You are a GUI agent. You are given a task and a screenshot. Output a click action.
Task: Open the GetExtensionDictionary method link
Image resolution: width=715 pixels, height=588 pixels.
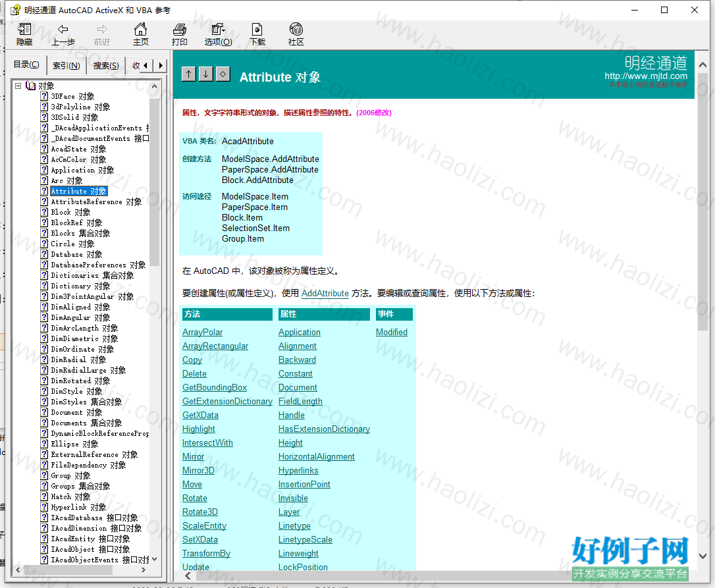coord(227,401)
